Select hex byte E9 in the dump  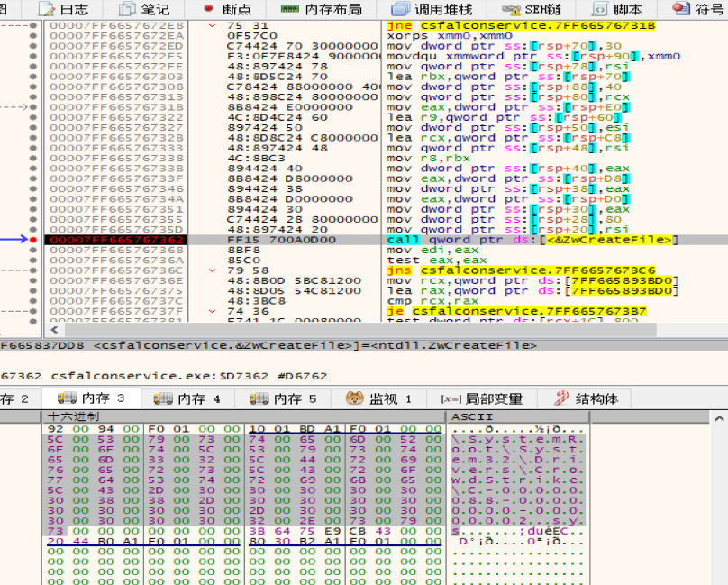click(x=332, y=531)
